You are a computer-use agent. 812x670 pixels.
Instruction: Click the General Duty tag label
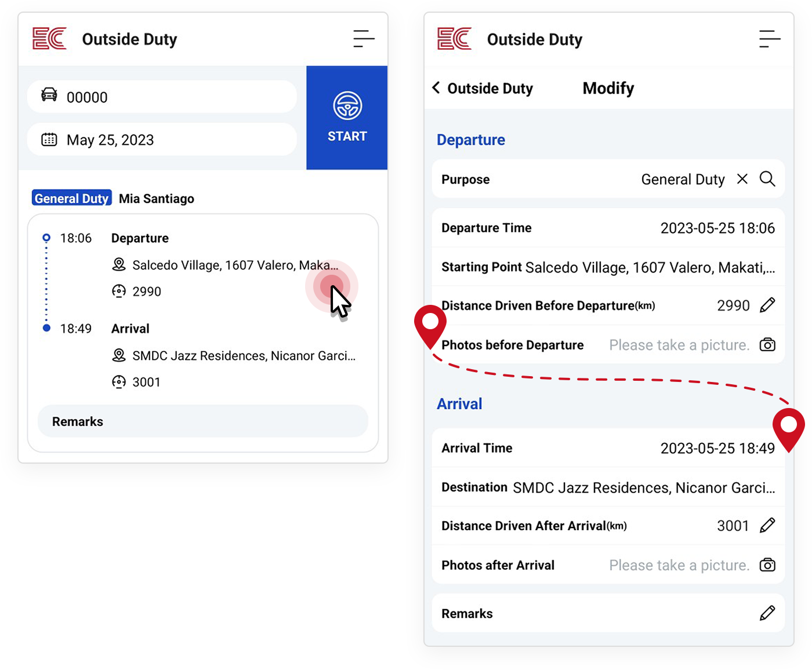[x=71, y=198]
